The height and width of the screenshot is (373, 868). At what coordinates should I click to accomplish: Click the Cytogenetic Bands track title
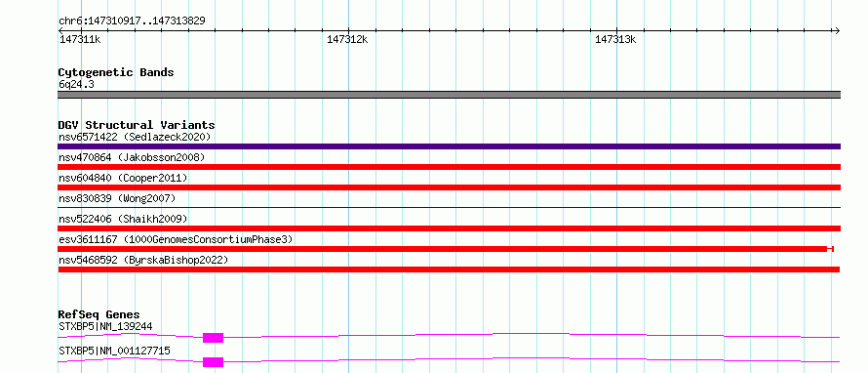tap(116, 72)
